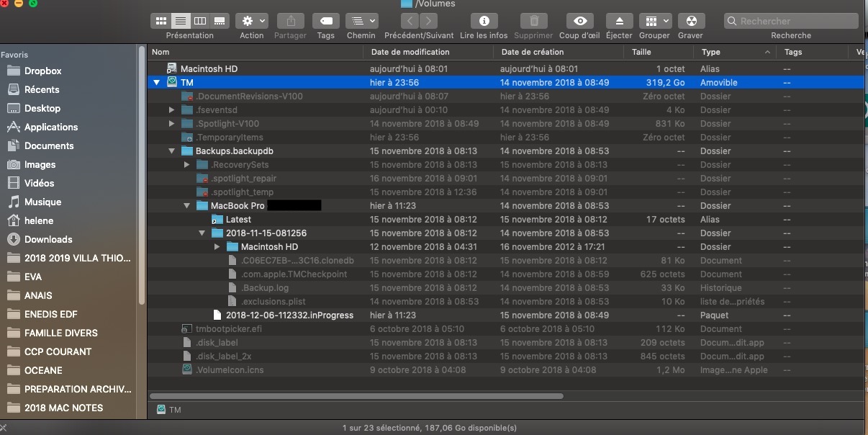Viewport: 868px width, 435px height.
Task: Sort by Date de modification column
Action: 410,52
